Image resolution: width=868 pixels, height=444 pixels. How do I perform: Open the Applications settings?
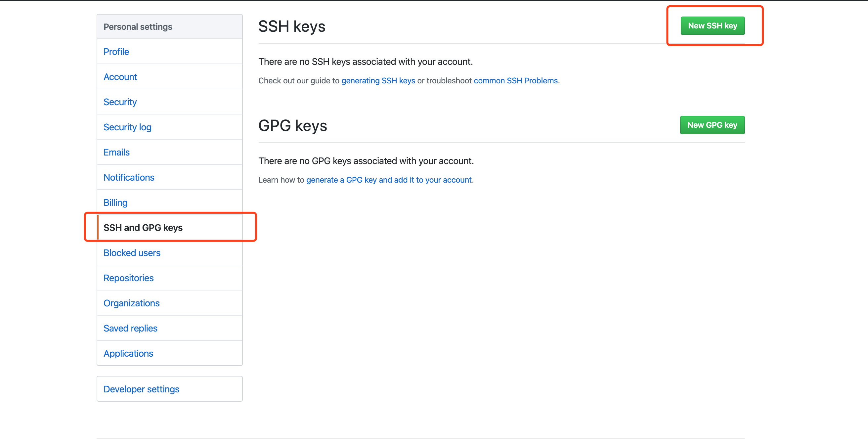[128, 353]
